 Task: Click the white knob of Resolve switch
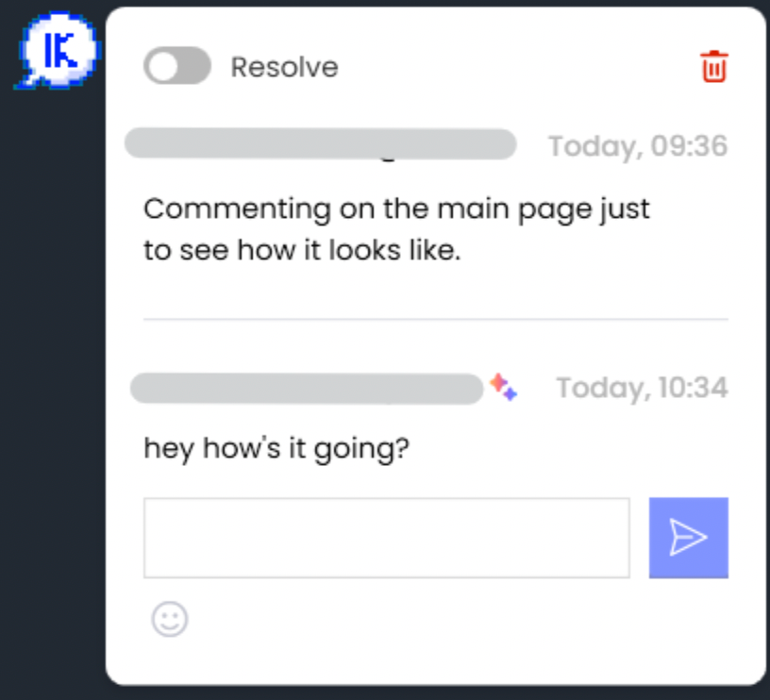tap(162, 66)
